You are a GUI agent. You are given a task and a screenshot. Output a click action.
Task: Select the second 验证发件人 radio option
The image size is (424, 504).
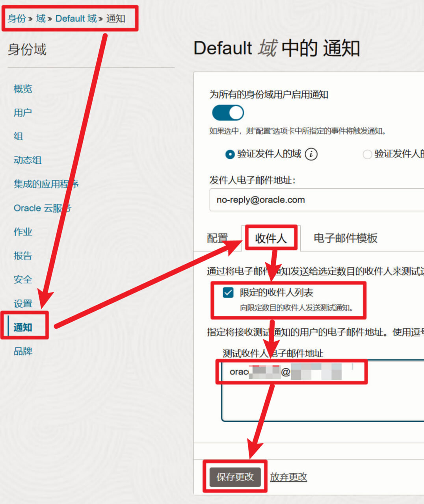367,154
